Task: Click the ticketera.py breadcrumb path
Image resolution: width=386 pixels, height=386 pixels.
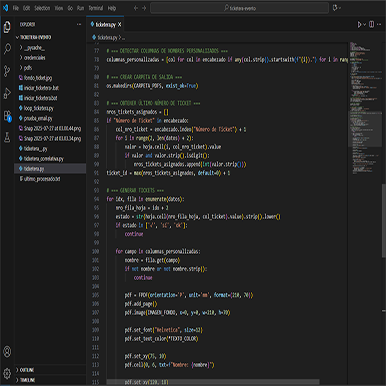Action: click(107, 38)
